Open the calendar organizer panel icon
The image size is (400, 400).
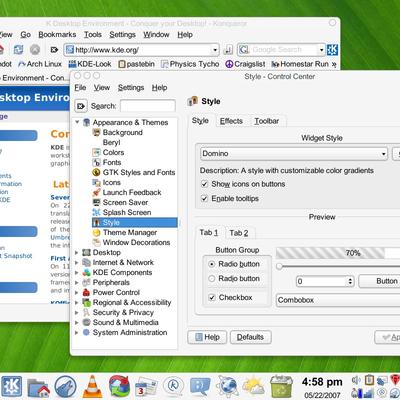(146, 387)
